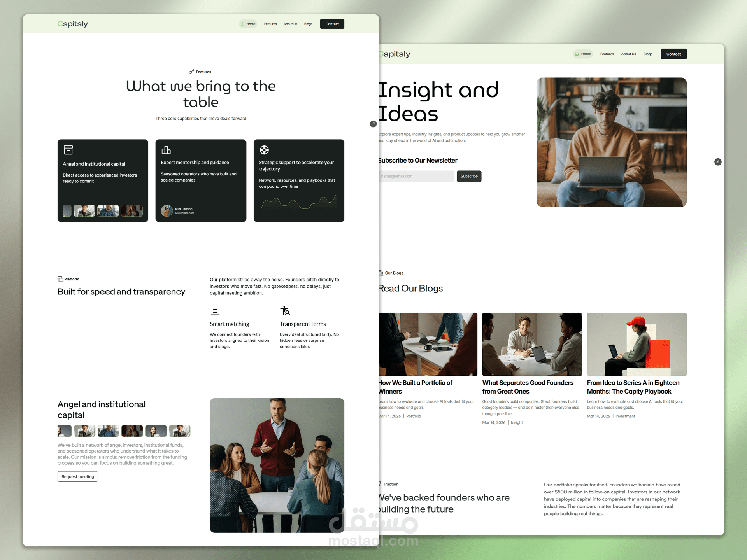This screenshot has height=560, width=747.
Task: Click the Smart matching icon
Action: point(215,311)
